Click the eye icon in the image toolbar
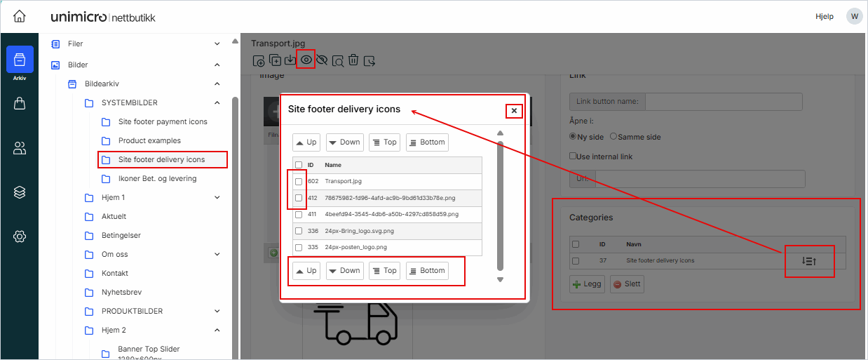This screenshot has width=868, height=360. (306, 60)
